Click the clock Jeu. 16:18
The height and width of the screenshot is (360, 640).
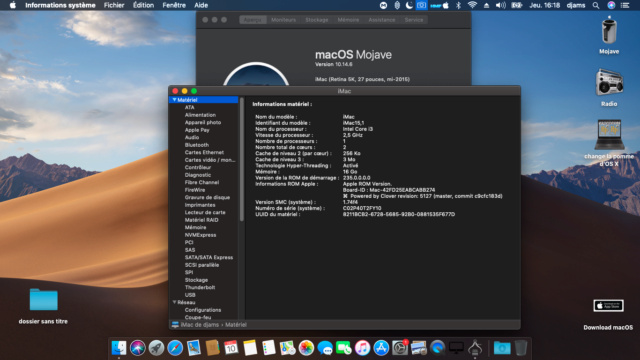pos(544,5)
